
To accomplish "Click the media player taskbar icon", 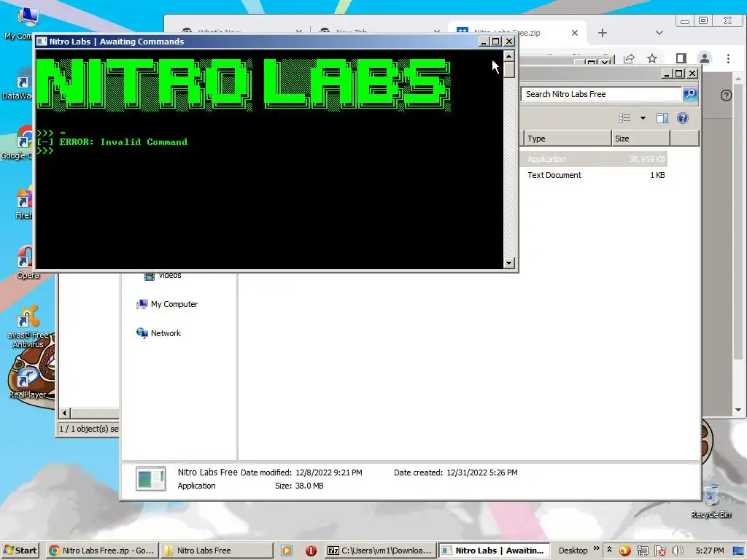I will click(x=287, y=551).
